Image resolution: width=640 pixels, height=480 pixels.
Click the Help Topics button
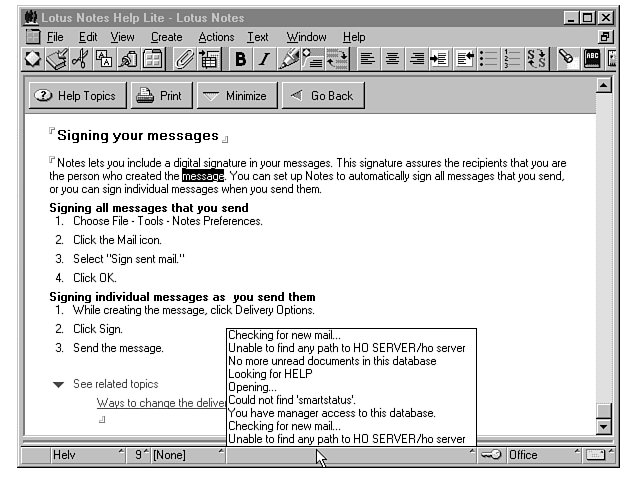click(76, 96)
